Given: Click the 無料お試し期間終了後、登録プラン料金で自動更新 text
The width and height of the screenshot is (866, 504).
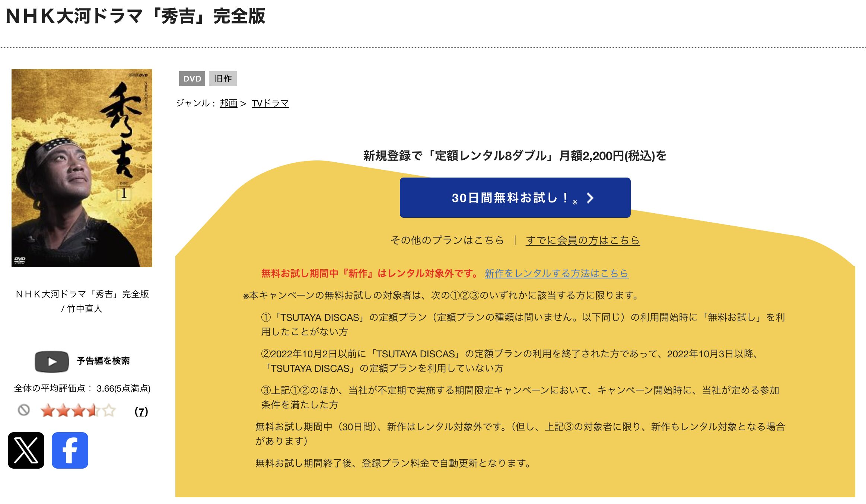Looking at the screenshot, I should point(393,463).
